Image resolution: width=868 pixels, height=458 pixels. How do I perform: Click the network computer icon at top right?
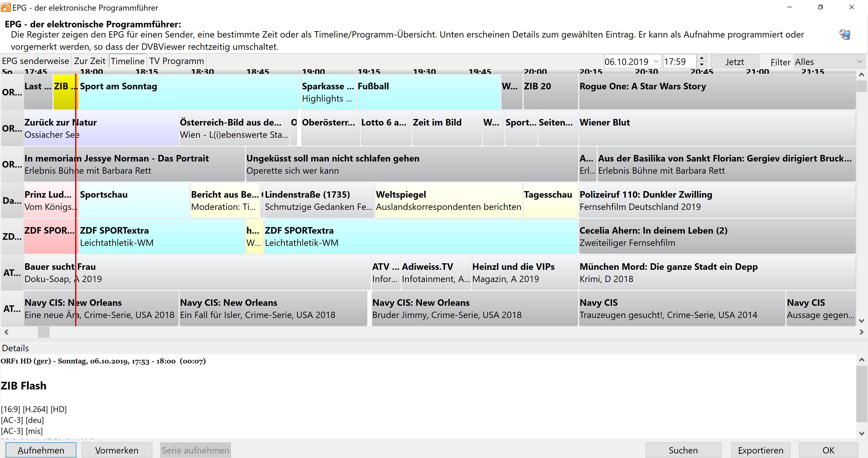click(844, 34)
